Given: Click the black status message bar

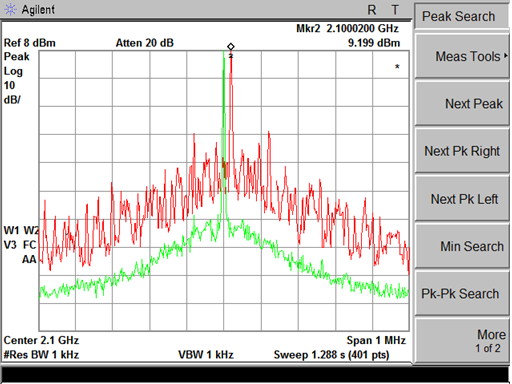Looking at the screenshot, I should tap(255, 375).
